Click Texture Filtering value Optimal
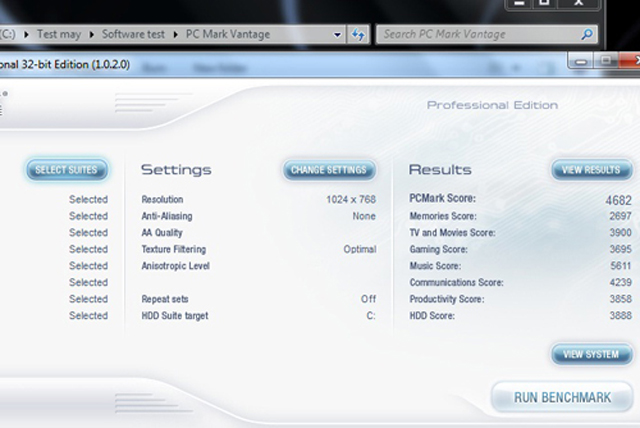This screenshot has height=428, width=640. (360, 249)
